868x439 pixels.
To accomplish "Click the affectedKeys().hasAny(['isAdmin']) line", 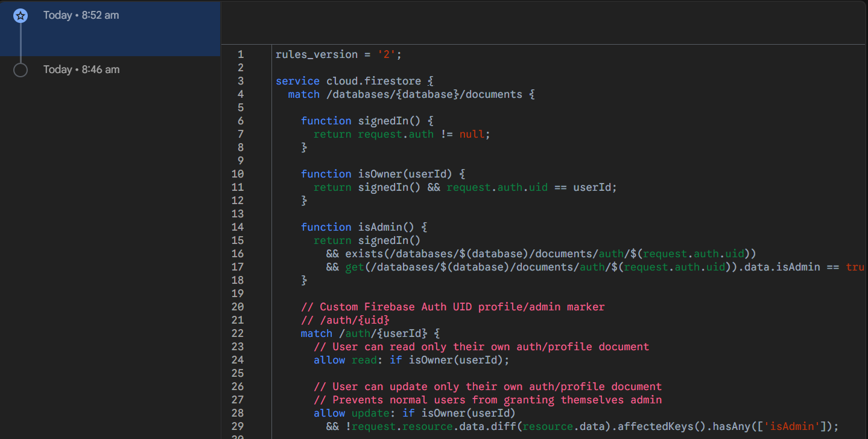I will pos(583,426).
